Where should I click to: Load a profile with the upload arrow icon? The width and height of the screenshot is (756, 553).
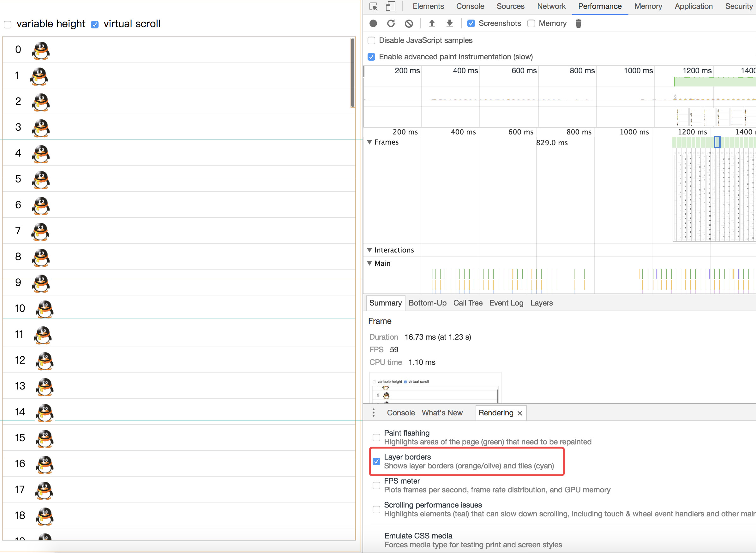[432, 23]
